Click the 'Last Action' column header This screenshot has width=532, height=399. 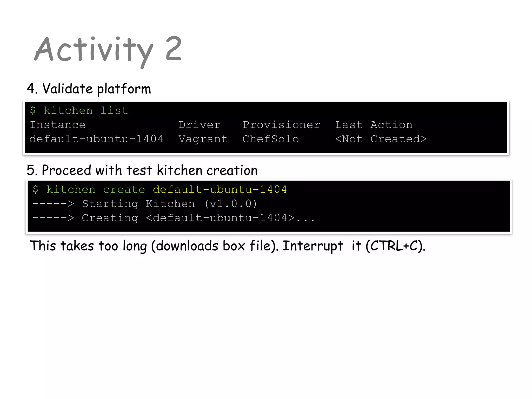374,125
